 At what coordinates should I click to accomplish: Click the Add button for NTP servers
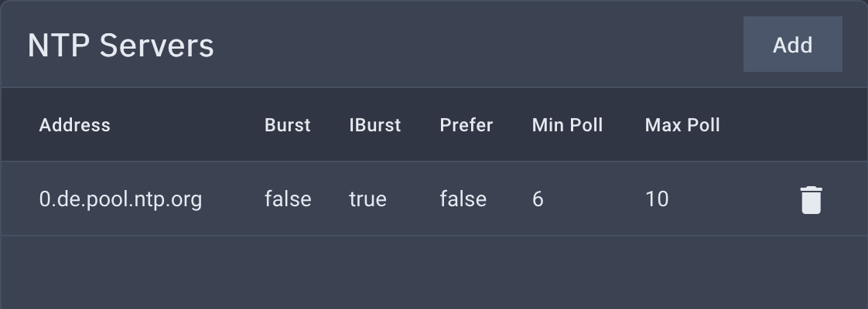(793, 44)
